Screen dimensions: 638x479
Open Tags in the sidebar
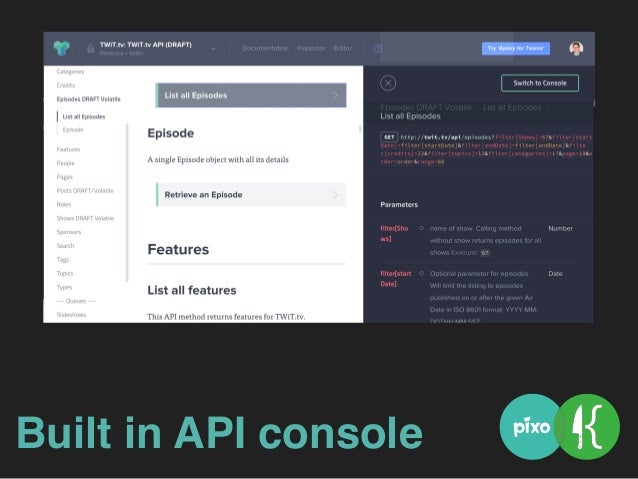tap(63, 260)
